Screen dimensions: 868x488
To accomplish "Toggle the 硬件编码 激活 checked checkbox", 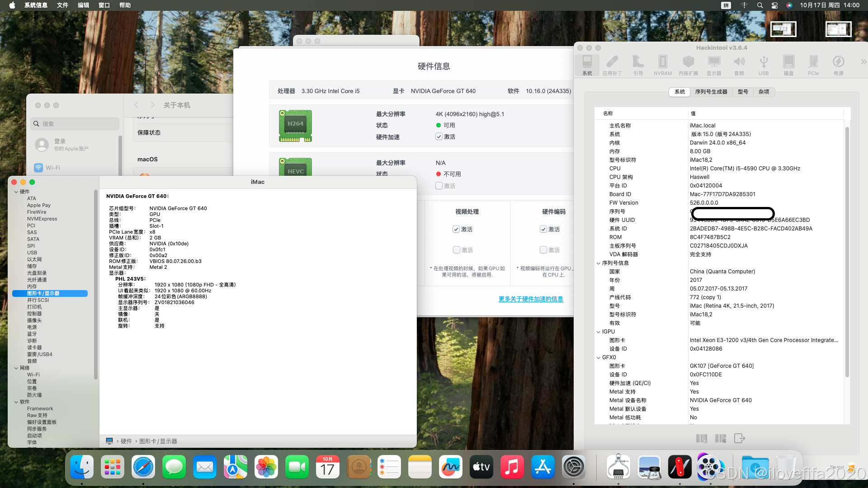I will click(543, 229).
